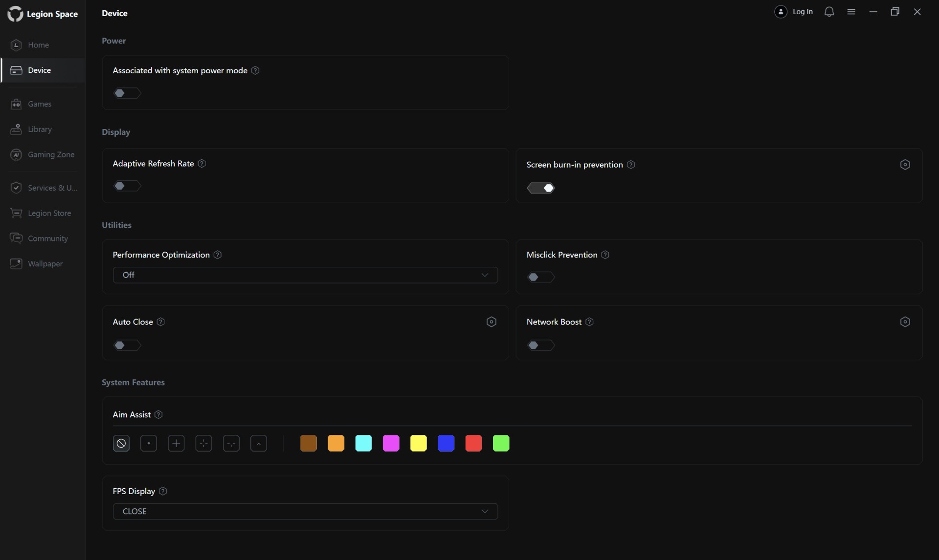Screen dimensions: 939x560
Task: Choose the single dot crosshair style
Action: [149, 444]
